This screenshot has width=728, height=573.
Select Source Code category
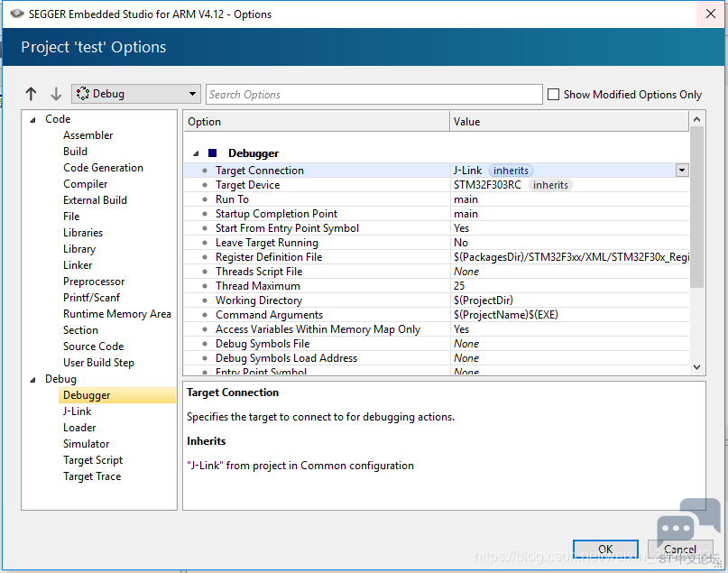93,347
